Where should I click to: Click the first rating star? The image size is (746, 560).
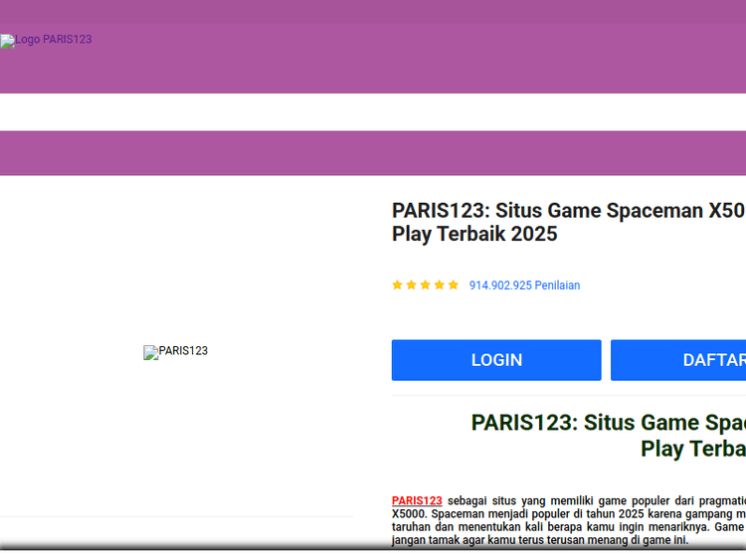tap(398, 285)
